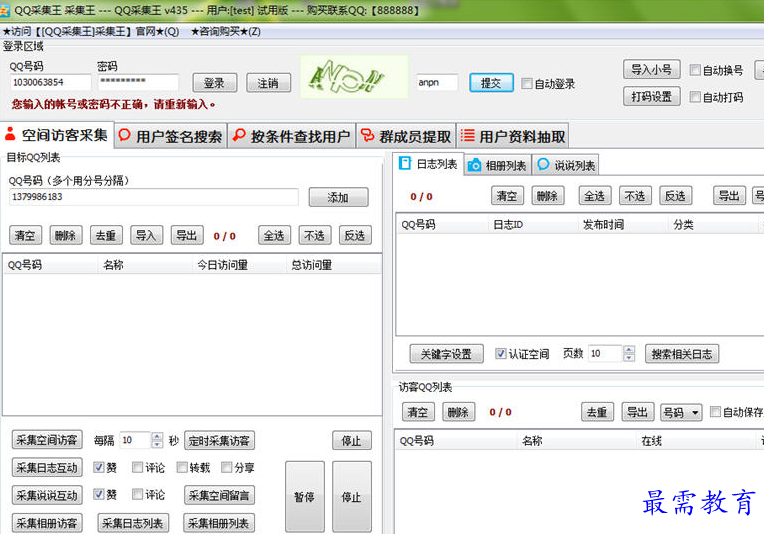Click the captcha text field with anpn
The width and height of the screenshot is (764, 534).
point(437,82)
